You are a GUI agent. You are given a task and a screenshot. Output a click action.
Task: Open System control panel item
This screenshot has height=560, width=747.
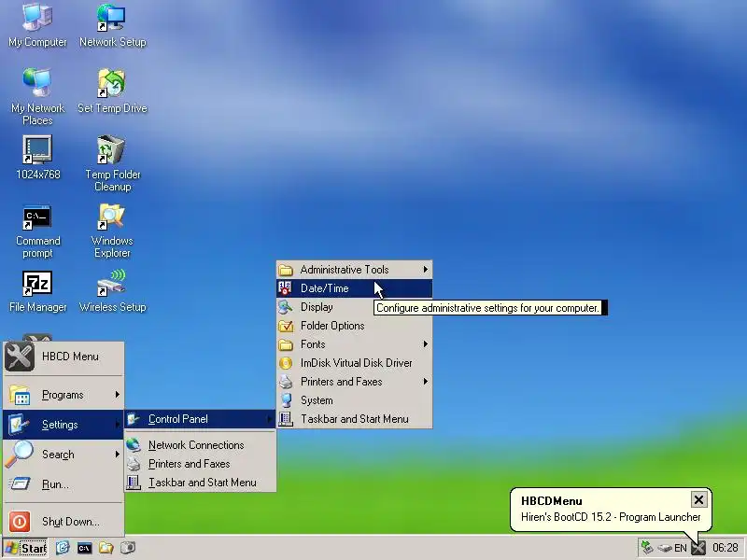(x=355, y=400)
